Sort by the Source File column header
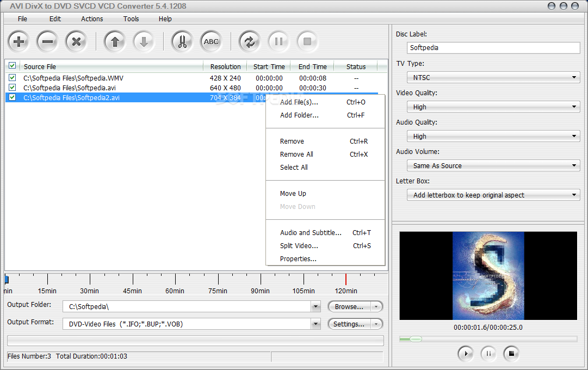Viewport: 588px width, 370px height. coord(112,66)
